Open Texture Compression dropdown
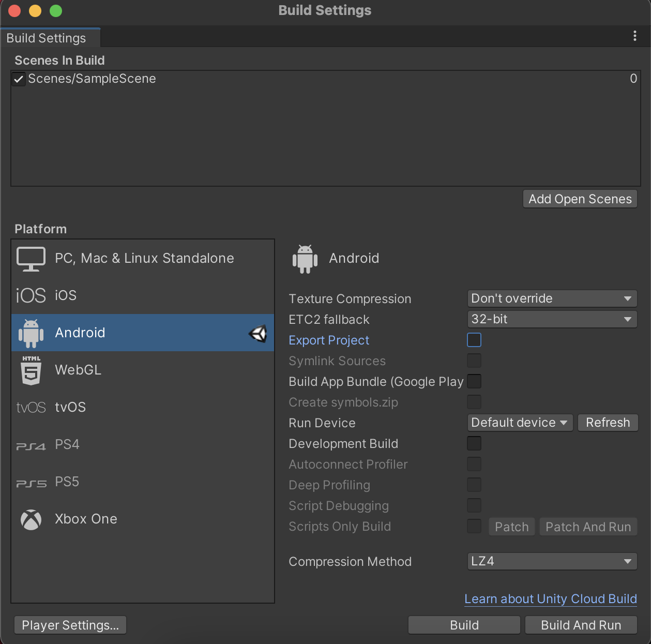This screenshot has width=651, height=644. coord(552,298)
